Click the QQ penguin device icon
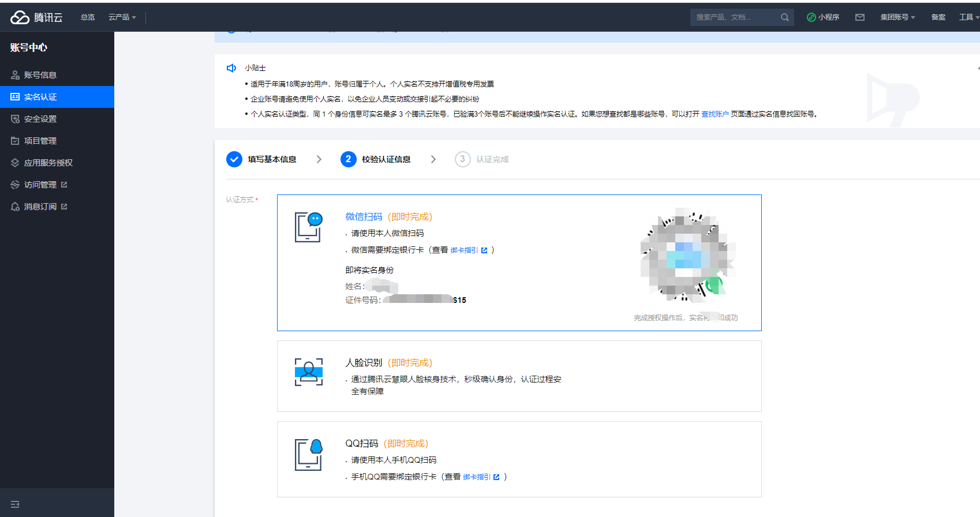 (309, 455)
